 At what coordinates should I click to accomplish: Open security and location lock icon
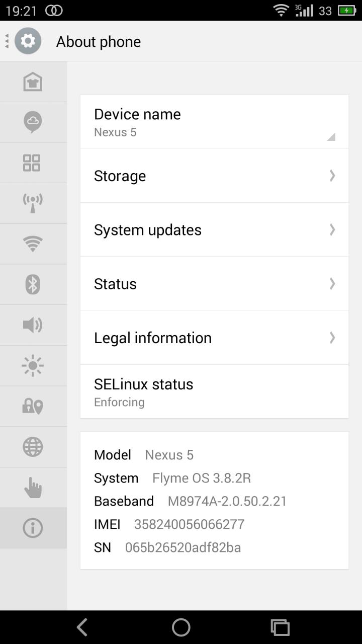[33, 407]
